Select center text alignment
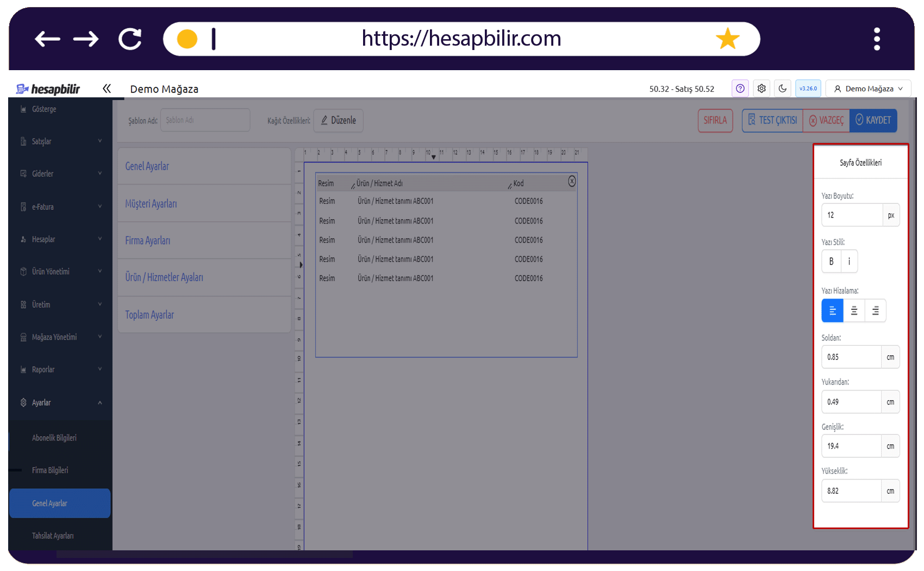The width and height of the screenshot is (924, 571). 854,311
